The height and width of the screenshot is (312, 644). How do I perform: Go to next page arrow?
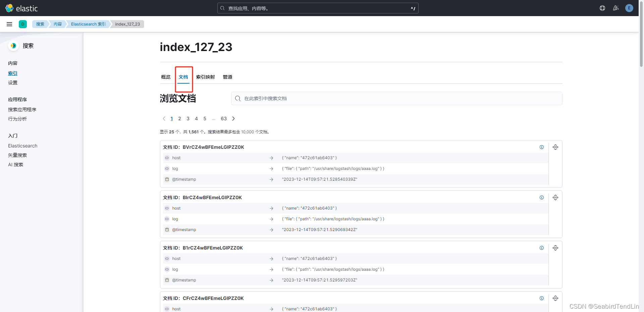coord(233,119)
